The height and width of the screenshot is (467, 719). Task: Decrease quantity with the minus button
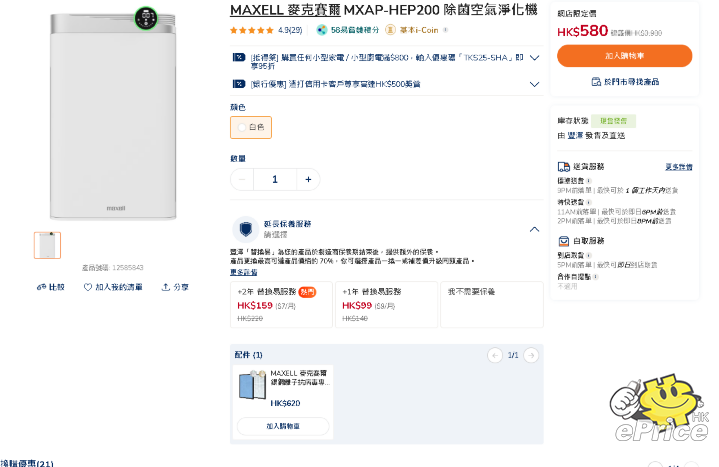click(242, 179)
